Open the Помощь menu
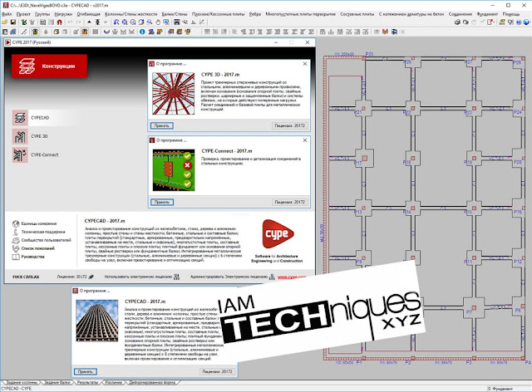This screenshot has height=392, width=532. (511, 14)
